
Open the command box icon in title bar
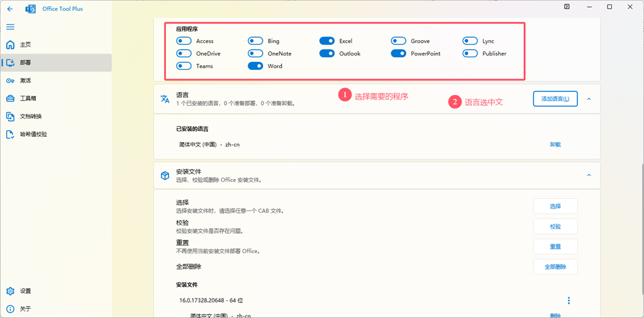point(567,6)
